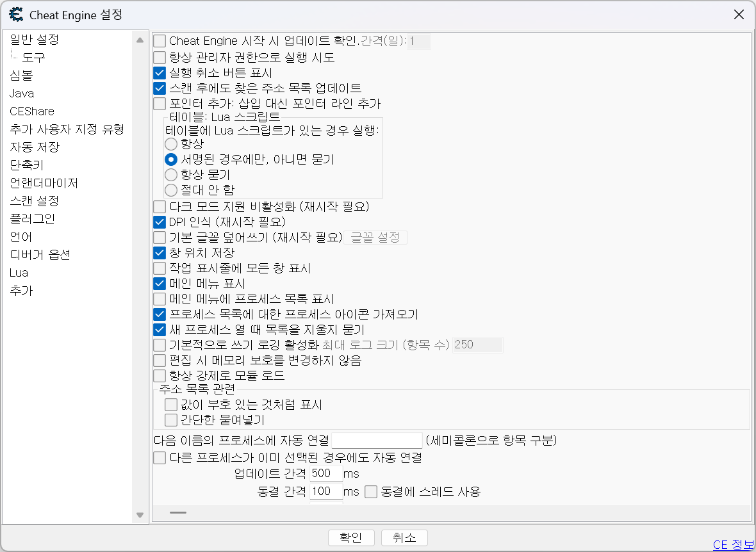Tick '값이 부호 있는 것처럼 표시' checkbox
756x552 pixels.
(x=171, y=405)
